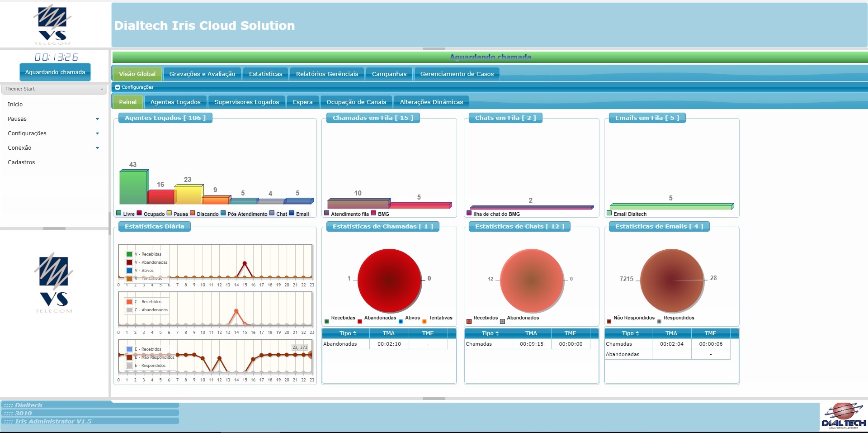Expand the Configurações sidebar menu arrow
Screen dimensions: 868x433
tap(97, 133)
